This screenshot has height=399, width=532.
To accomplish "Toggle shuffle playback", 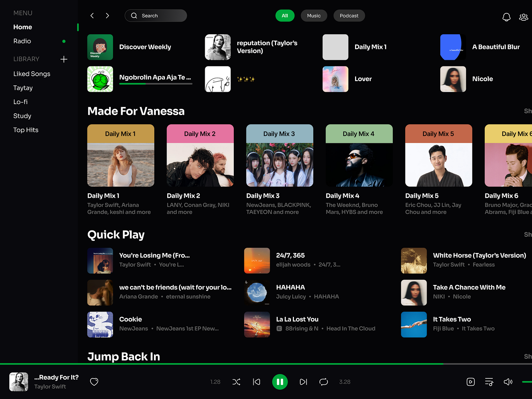I will coord(236,382).
